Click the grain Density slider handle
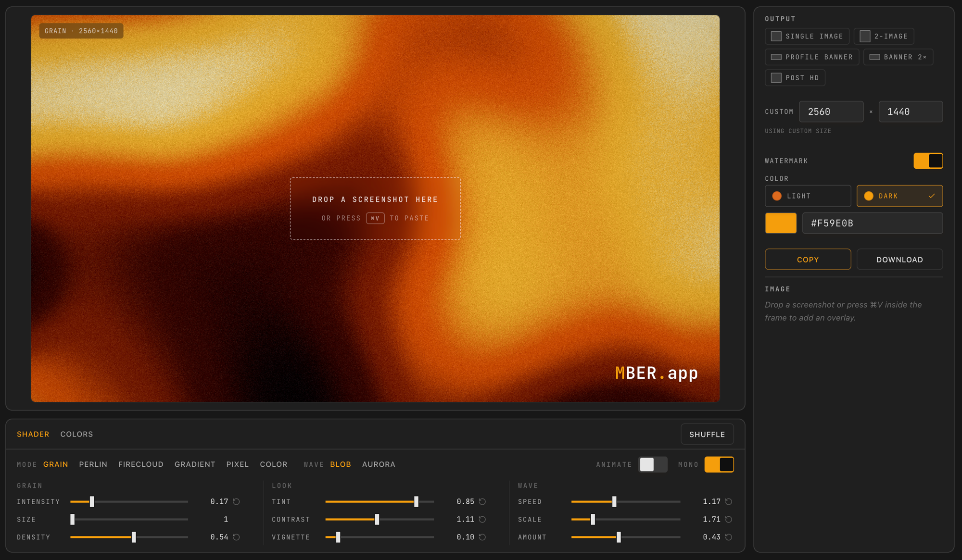 (134, 537)
